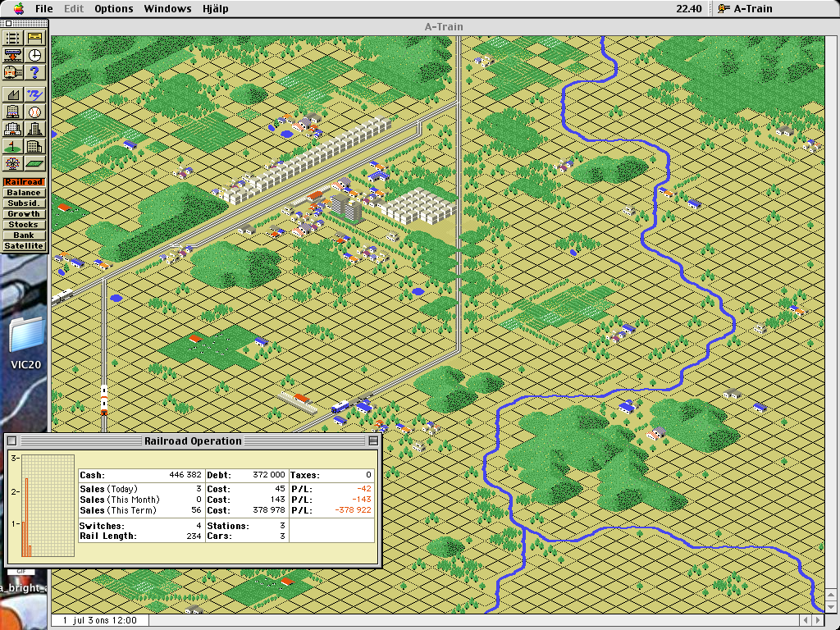This screenshot has height=630, width=840.
Task: Select the green land lot icon
Action: tap(34, 164)
